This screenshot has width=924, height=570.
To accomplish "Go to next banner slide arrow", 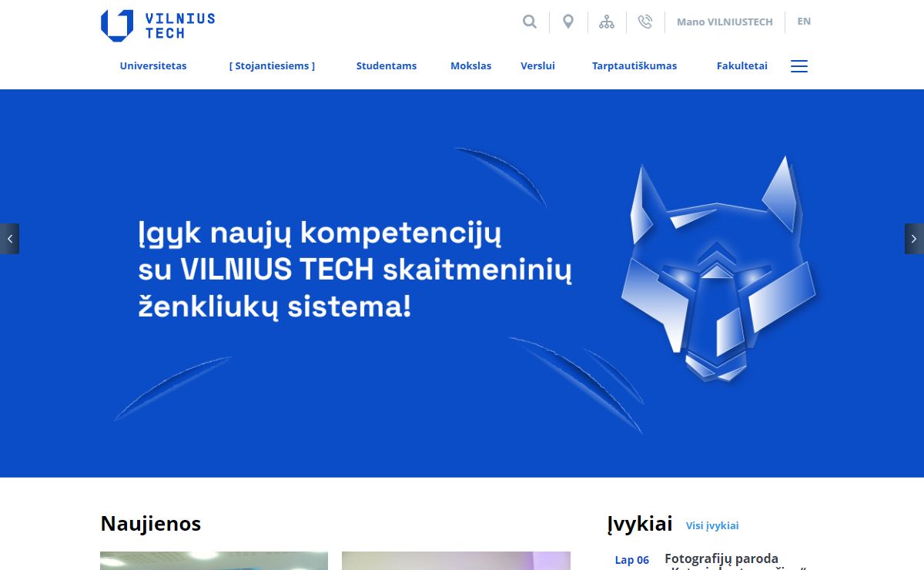I will coord(914,239).
